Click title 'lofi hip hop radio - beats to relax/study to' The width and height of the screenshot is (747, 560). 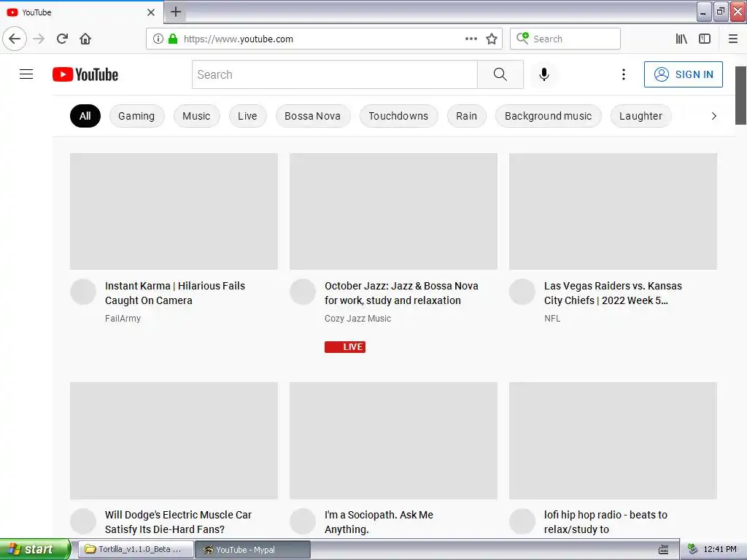pyautogui.click(x=605, y=522)
